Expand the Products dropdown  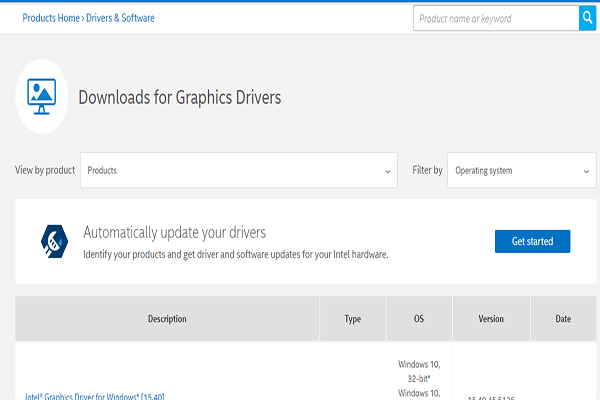click(239, 170)
